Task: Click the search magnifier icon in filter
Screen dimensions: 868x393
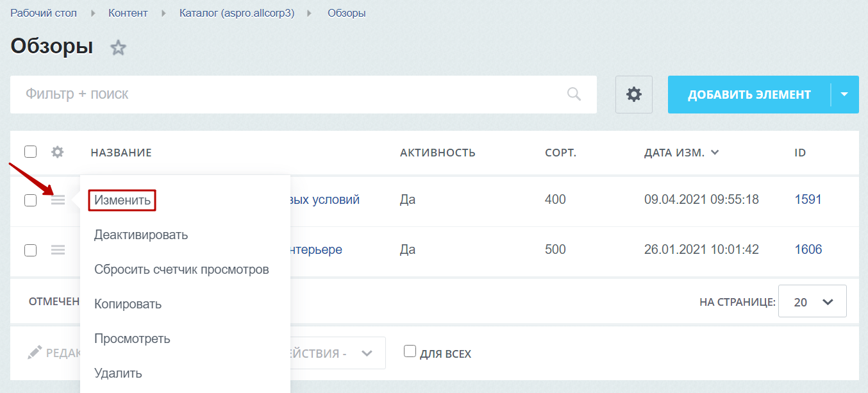Action: pyautogui.click(x=574, y=95)
